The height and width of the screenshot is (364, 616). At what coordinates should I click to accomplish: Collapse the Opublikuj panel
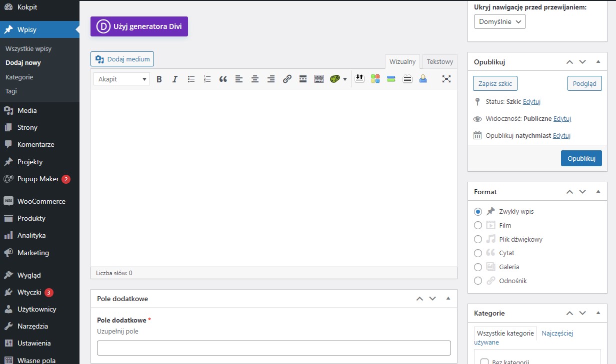click(x=598, y=62)
